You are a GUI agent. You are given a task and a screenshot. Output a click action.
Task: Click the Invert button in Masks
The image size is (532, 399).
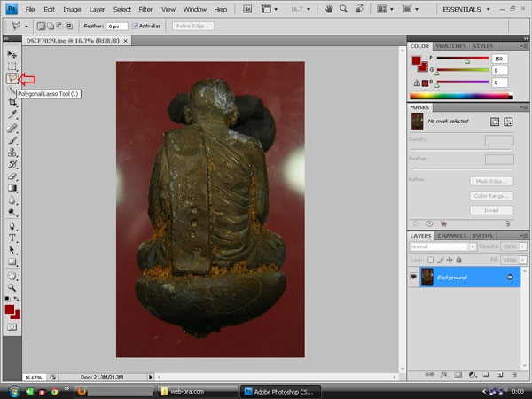click(x=491, y=210)
